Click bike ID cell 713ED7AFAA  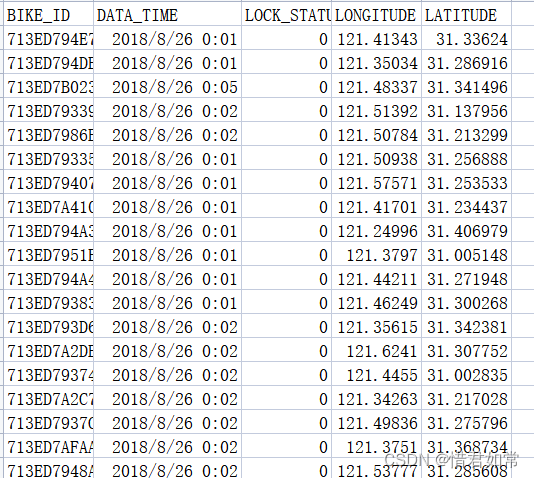tap(48, 446)
